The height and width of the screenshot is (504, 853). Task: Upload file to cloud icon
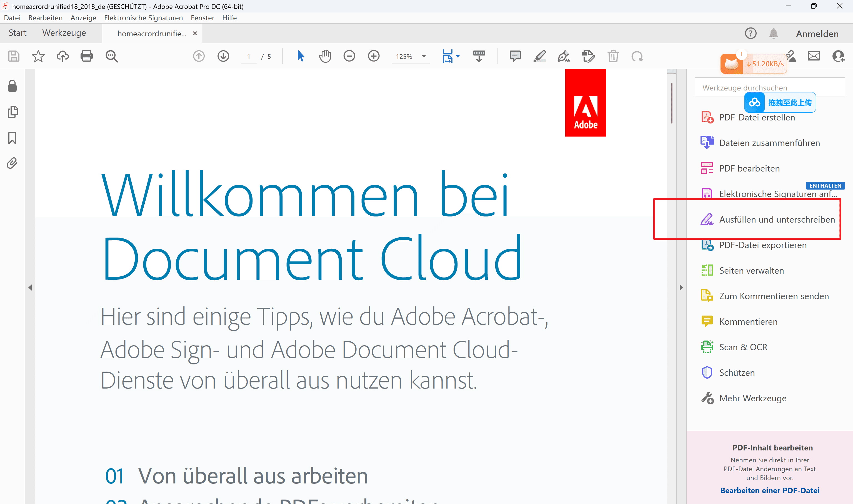62,56
